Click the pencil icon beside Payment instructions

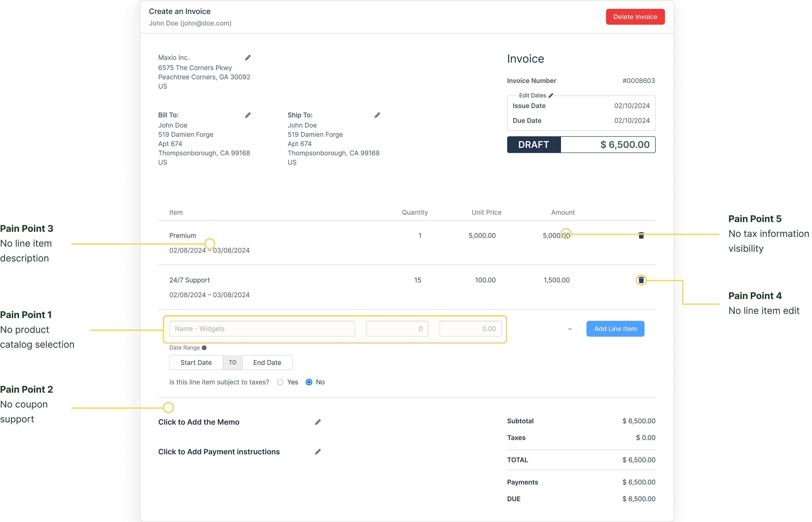click(318, 452)
